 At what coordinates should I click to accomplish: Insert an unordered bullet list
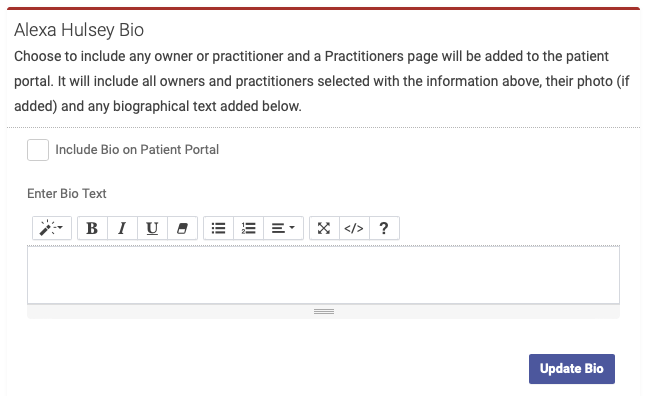tap(219, 228)
